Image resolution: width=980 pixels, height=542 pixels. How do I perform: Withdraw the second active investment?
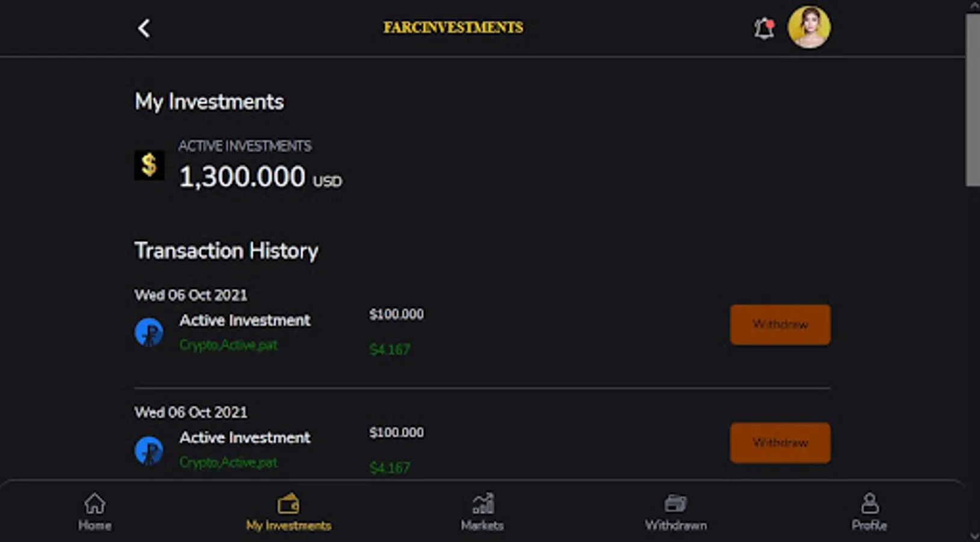[x=780, y=443]
